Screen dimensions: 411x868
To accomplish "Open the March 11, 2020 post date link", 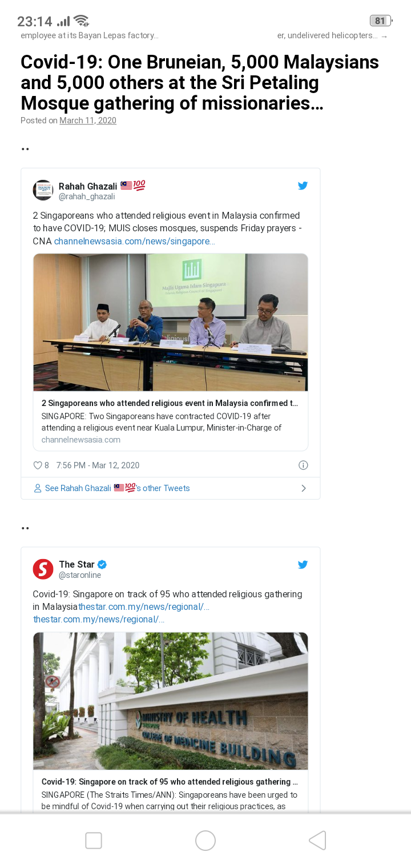I will (x=88, y=120).
